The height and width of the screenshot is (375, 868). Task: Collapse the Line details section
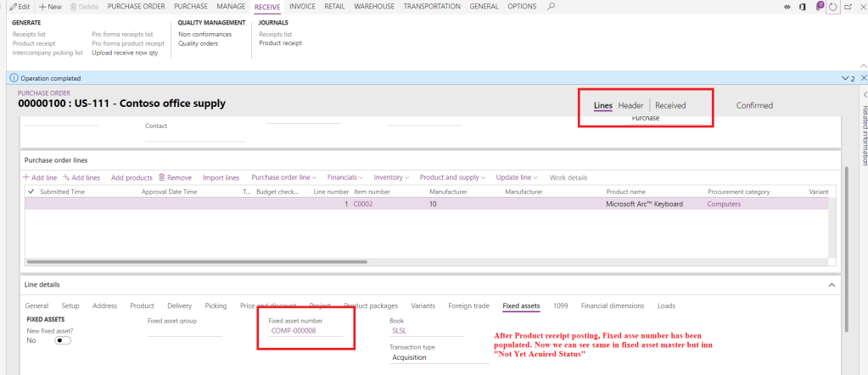(x=830, y=285)
